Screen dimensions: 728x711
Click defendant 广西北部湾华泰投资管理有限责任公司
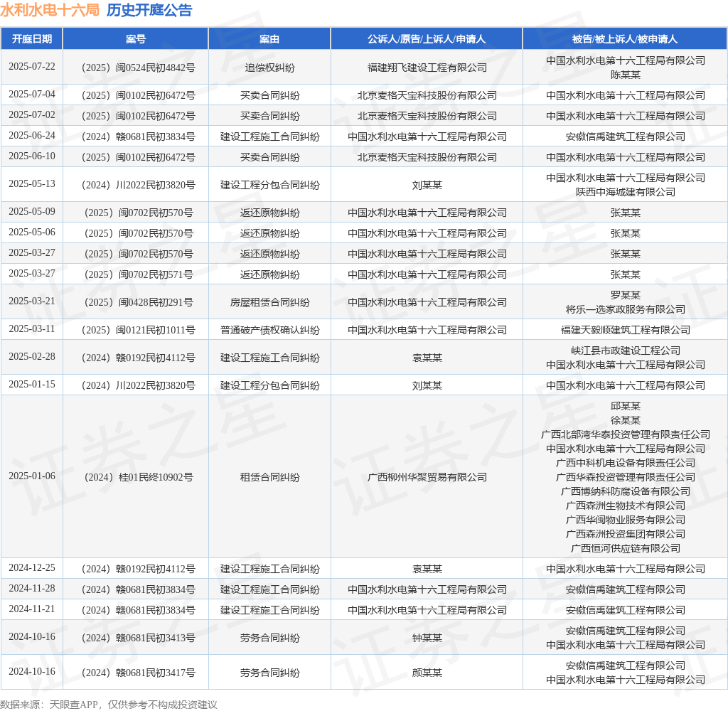click(x=626, y=434)
